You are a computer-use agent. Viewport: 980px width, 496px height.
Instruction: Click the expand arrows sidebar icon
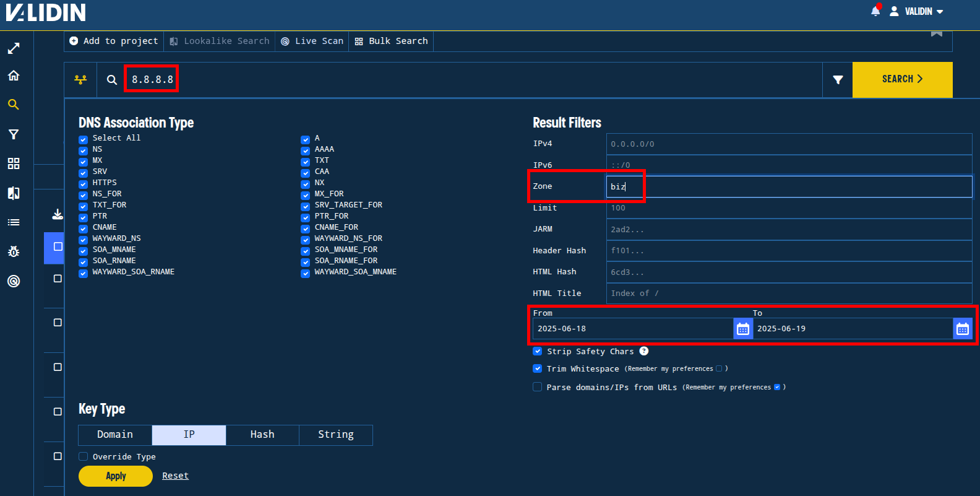[x=14, y=48]
